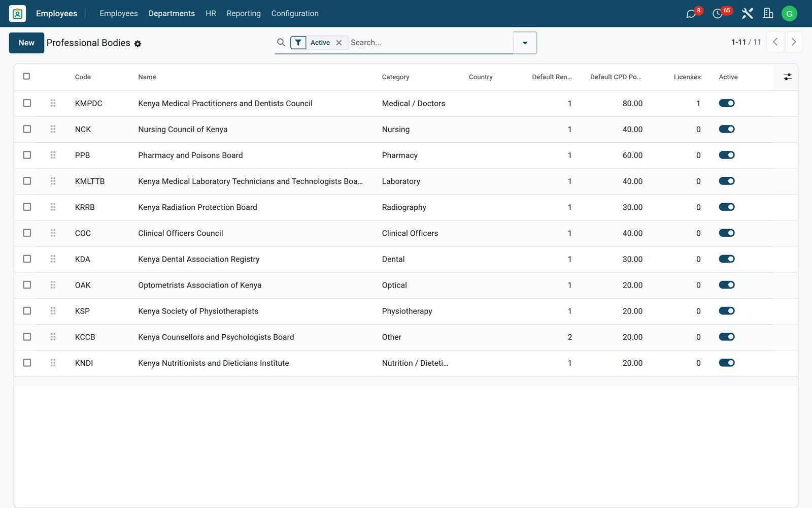The height and width of the screenshot is (508, 812).
Task: Open the Reporting menu
Action: (x=244, y=14)
